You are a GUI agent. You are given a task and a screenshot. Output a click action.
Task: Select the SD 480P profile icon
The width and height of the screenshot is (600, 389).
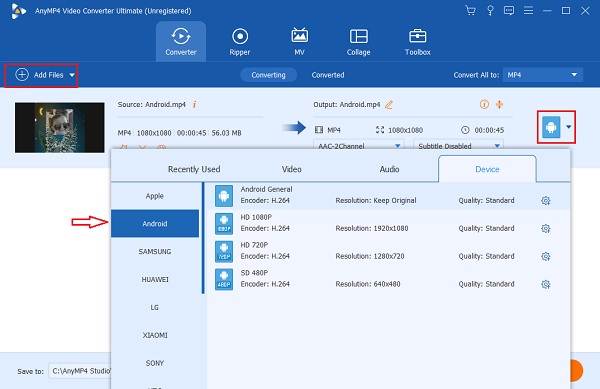click(224, 280)
